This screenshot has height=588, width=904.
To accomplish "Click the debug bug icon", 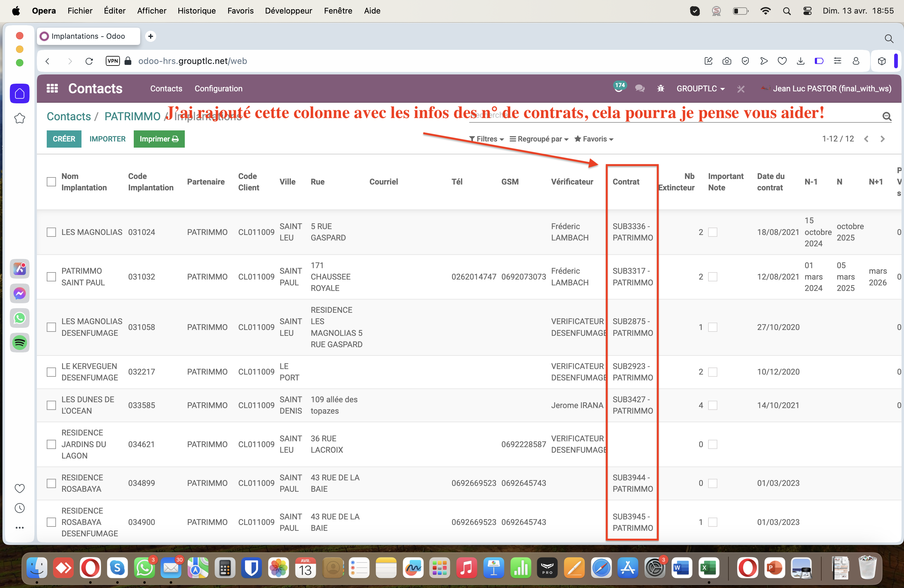I will coord(660,89).
